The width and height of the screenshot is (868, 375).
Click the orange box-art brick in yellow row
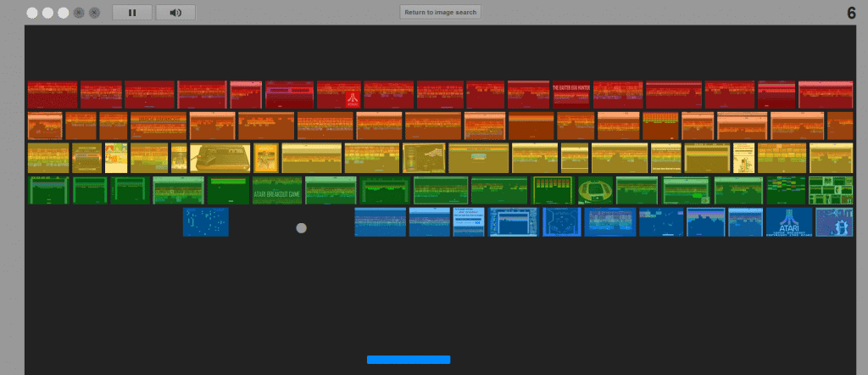pos(265,158)
